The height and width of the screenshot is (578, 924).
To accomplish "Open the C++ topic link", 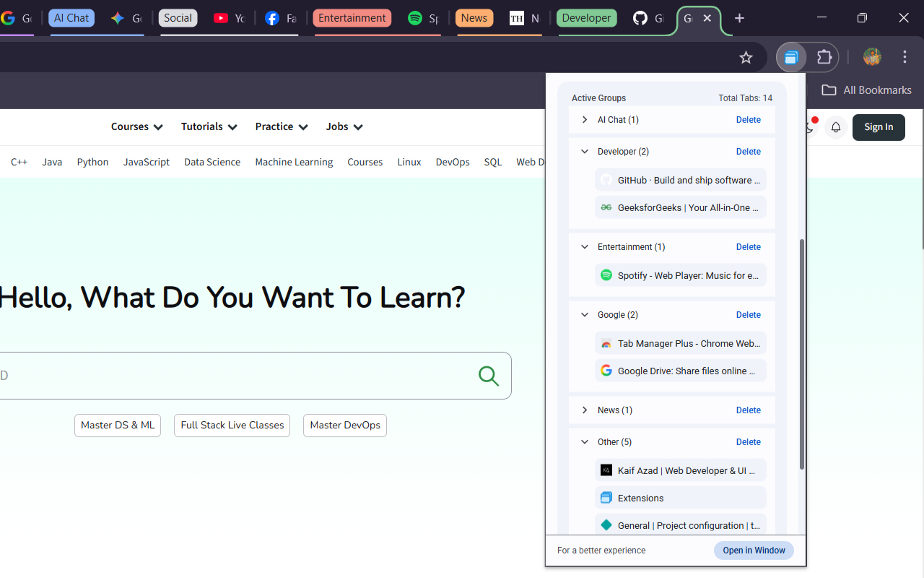I will [19, 162].
